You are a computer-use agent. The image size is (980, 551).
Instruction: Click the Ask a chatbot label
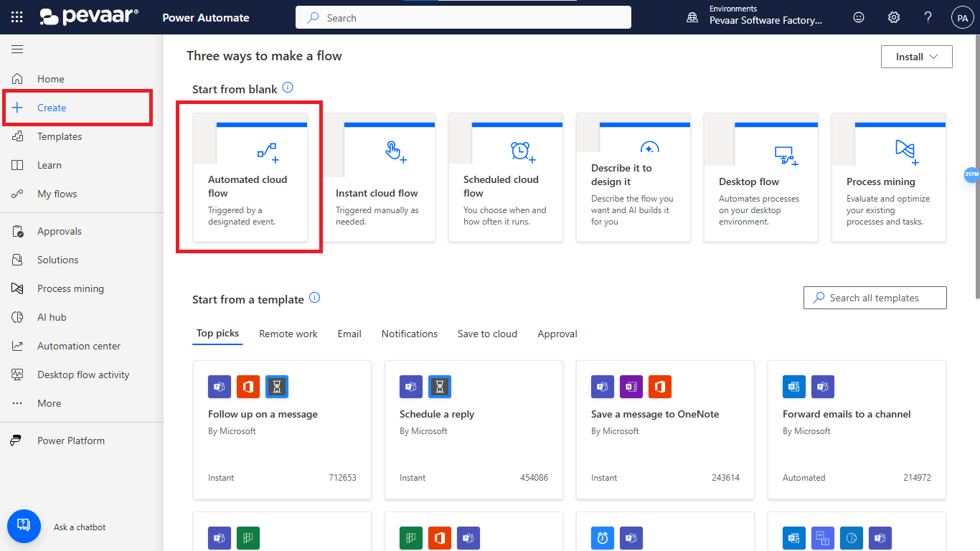[x=80, y=527]
